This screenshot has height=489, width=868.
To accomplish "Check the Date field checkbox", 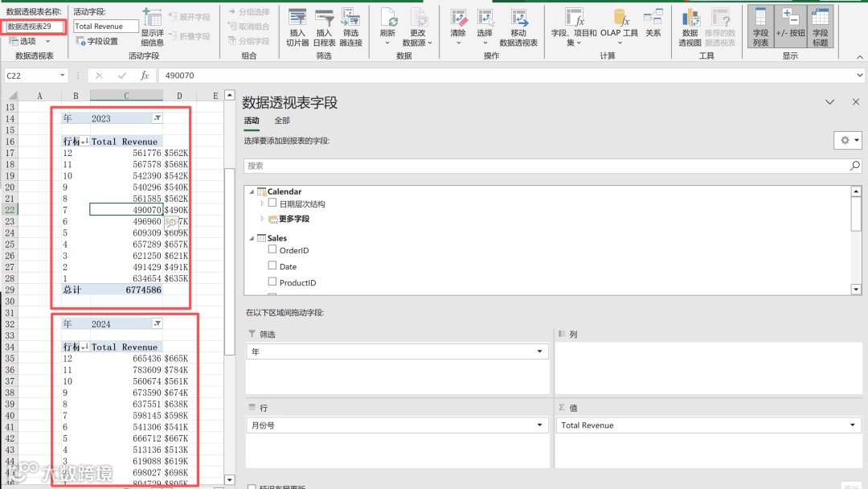I will (x=272, y=266).
